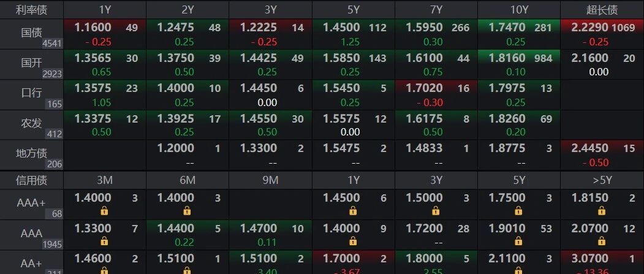Click the lock icon under AAA+ 1Y yield
The height and width of the screenshot is (274, 644).
point(353,211)
